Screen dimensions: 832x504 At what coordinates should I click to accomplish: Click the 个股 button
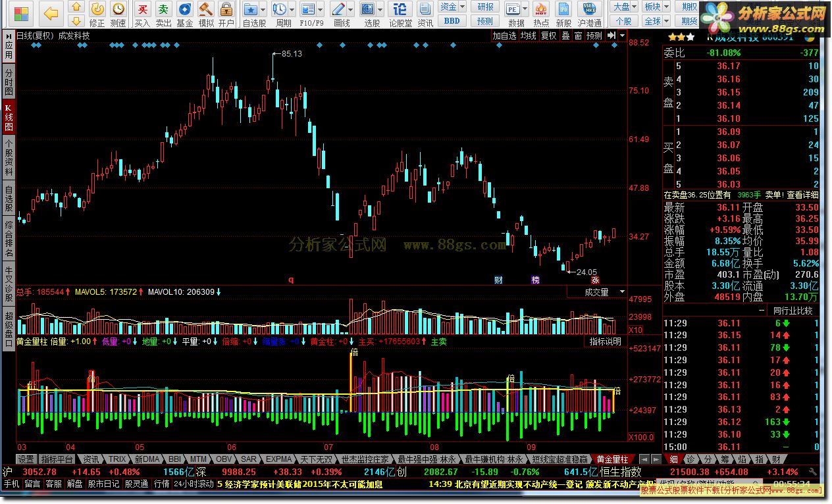coord(625,21)
